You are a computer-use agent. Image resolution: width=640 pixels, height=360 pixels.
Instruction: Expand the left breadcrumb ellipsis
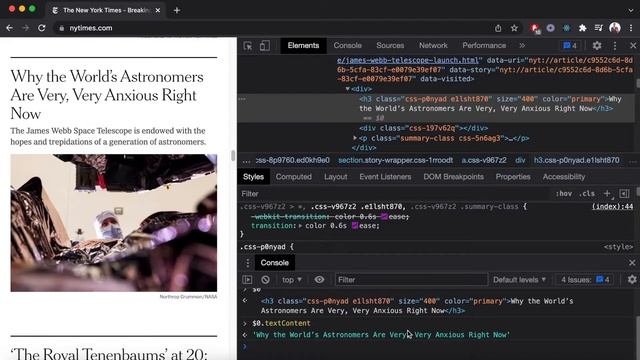[246, 160]
